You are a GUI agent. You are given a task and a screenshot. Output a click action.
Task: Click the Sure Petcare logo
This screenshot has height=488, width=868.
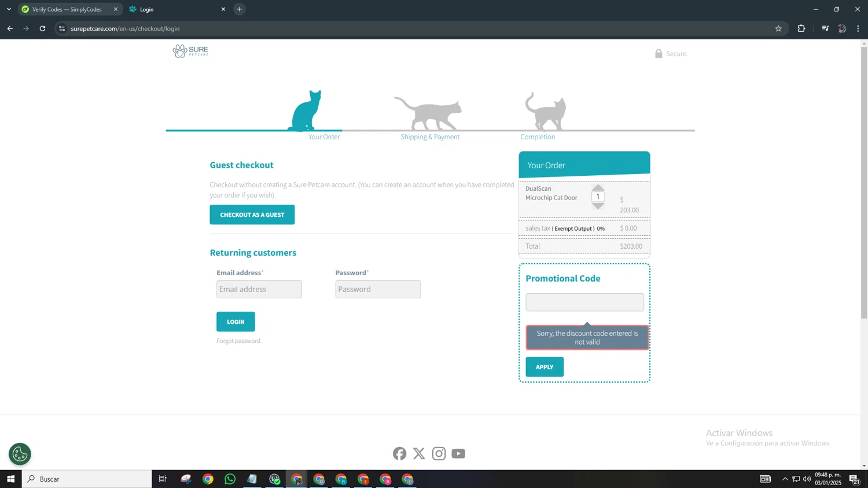click(x=190, y=51)
